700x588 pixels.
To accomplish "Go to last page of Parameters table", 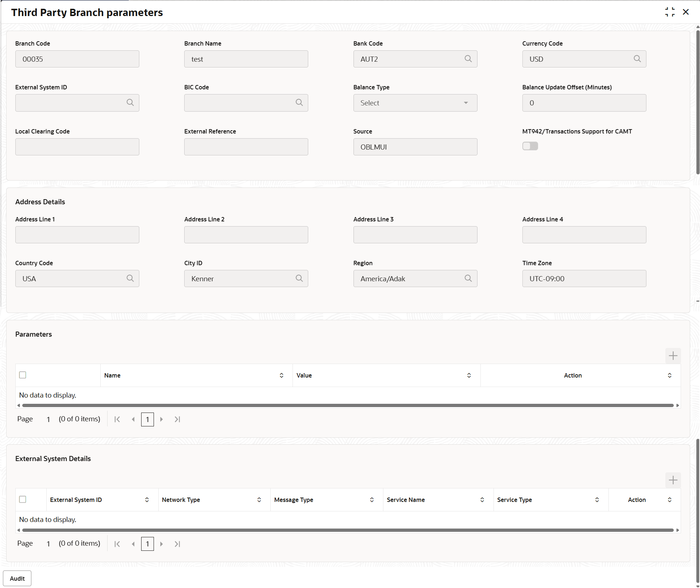I will (x=177, y=419).
